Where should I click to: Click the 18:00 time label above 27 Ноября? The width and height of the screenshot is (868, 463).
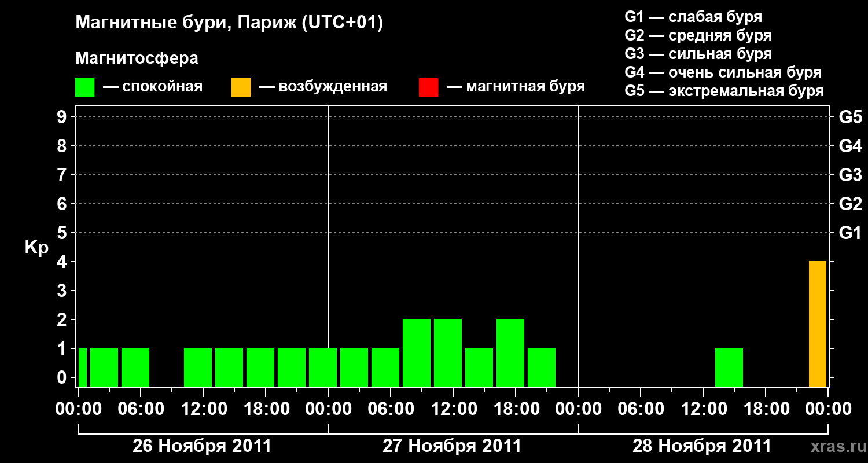coord(516,409)
